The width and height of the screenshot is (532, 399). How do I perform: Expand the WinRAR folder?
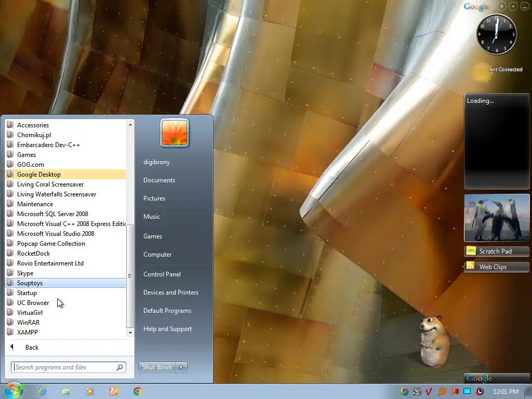(x=65, y=322)
